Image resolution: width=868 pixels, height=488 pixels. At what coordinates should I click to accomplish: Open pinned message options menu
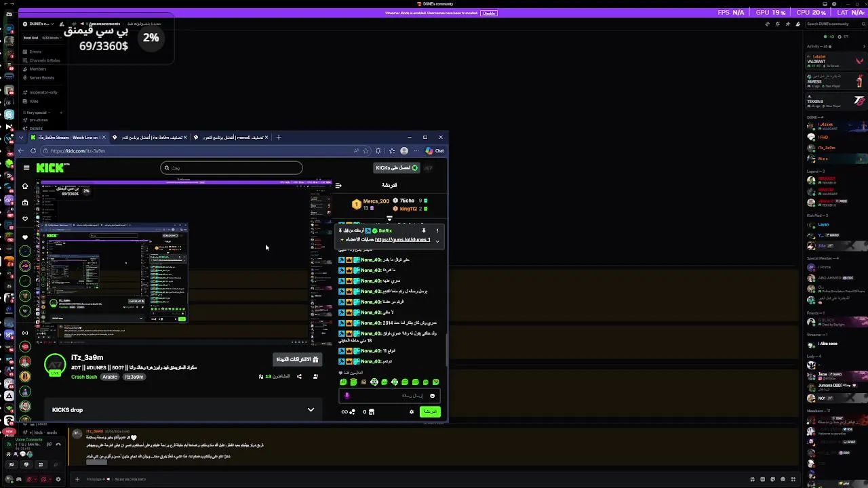[x=437, y=230]
